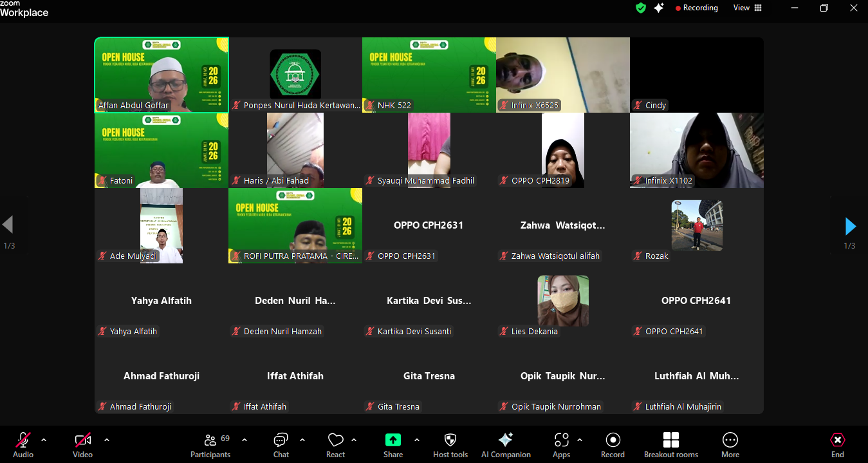Expand video options arrow next to Video
868x463 pixels.
click(107, 440)
